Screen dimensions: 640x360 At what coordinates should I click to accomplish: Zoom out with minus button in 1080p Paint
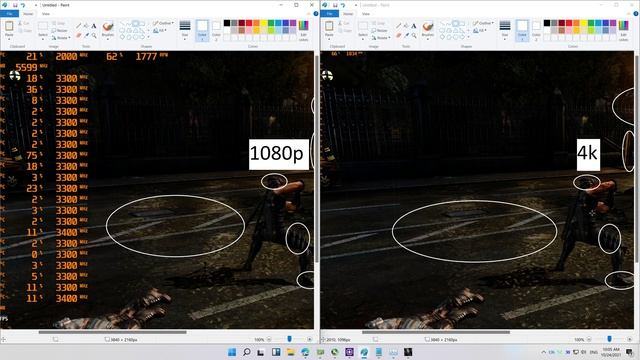click(269, 339)
